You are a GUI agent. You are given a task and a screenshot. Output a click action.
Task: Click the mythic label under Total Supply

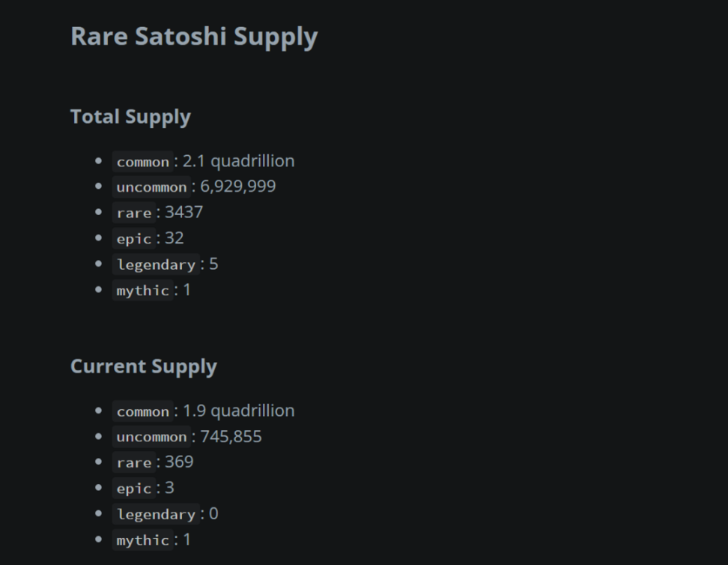143,290
